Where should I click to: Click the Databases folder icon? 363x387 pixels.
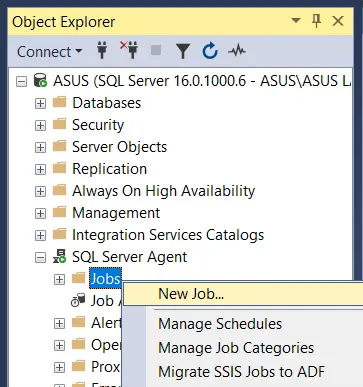60,102
